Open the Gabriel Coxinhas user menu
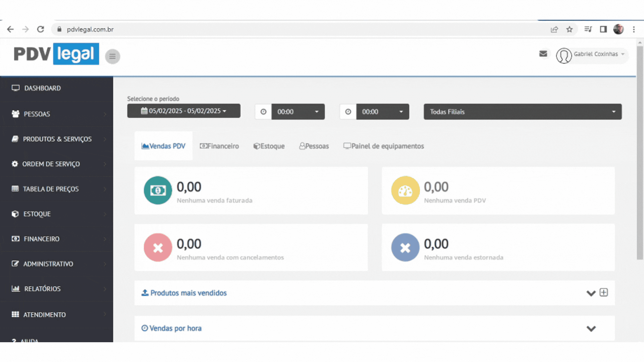 [595, 54]
